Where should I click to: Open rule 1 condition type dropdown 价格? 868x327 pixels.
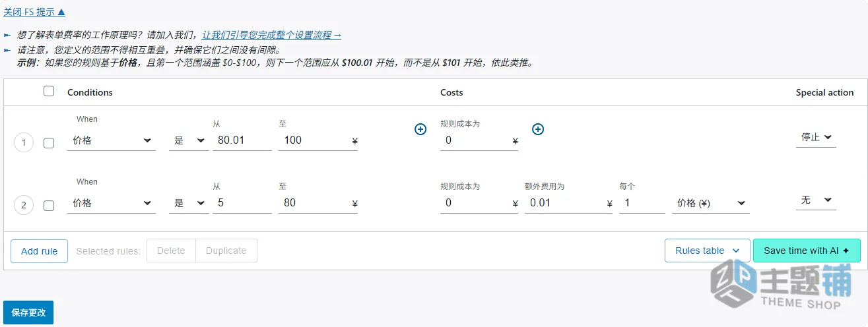click(112, 140)
